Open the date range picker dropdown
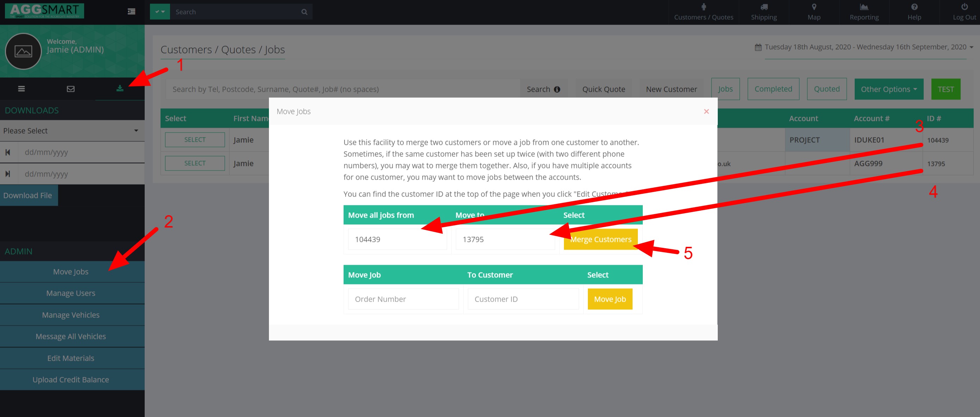This screenshot has width=980, height=417. pyautogui.click(x=869, y=47)
